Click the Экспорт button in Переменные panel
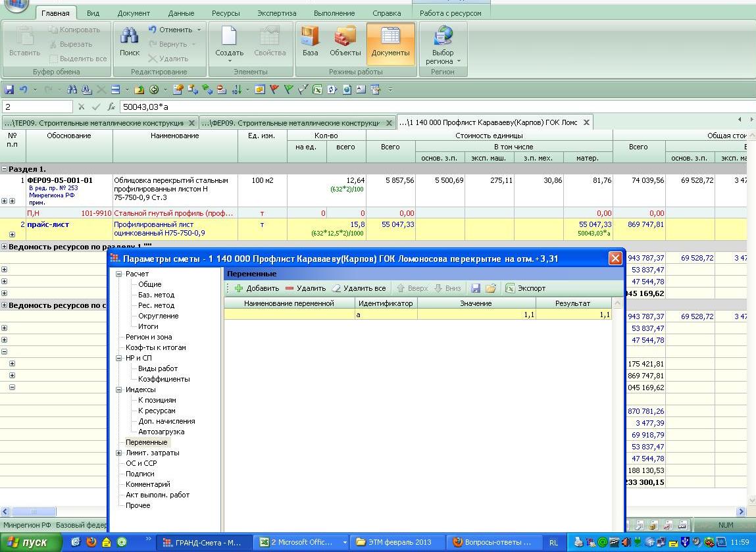 525,288
